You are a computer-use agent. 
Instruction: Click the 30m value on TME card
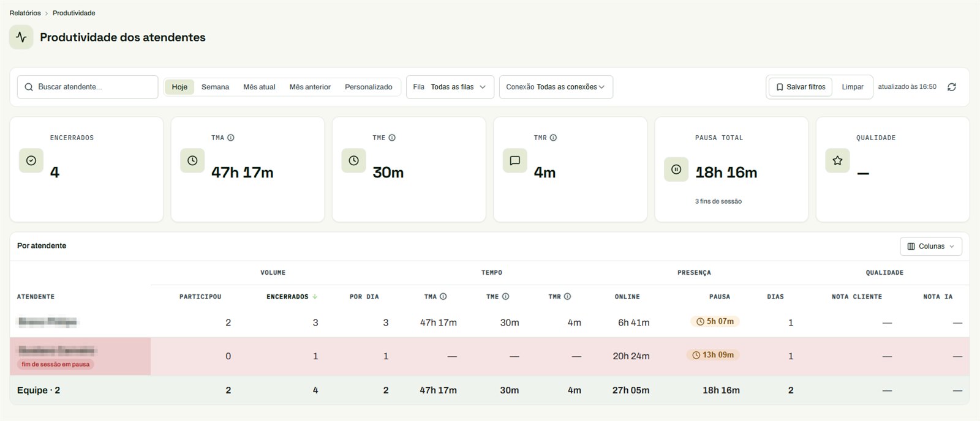coord(388,173)
